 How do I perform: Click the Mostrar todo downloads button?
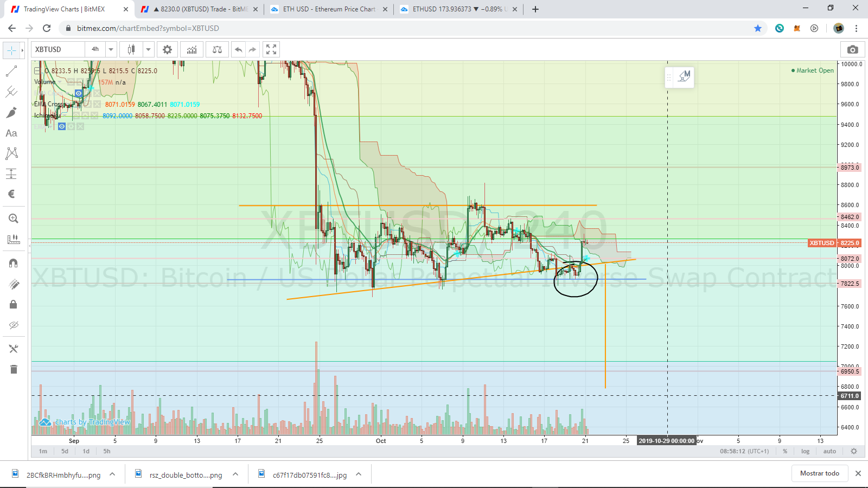pos(820,473)
